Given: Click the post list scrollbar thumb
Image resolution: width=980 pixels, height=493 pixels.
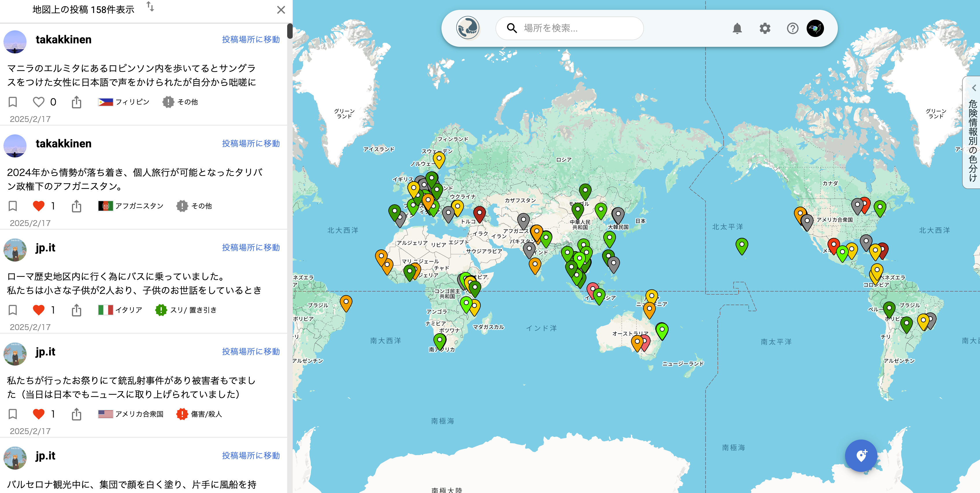Looking at the screenshot, I should (x=289, y=31).
